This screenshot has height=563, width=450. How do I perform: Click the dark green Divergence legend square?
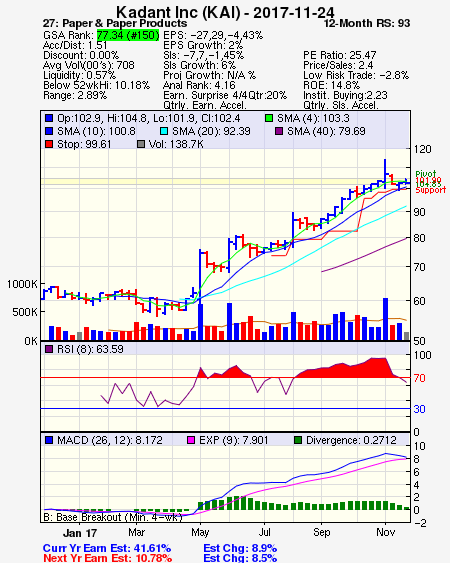(x=298, y=440)
